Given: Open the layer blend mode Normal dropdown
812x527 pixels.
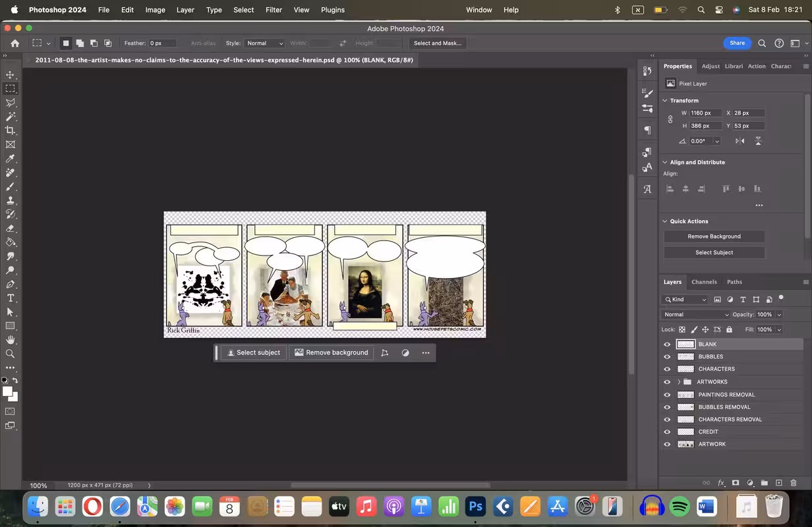Looking at the screenshot, I should click(696, 315).
